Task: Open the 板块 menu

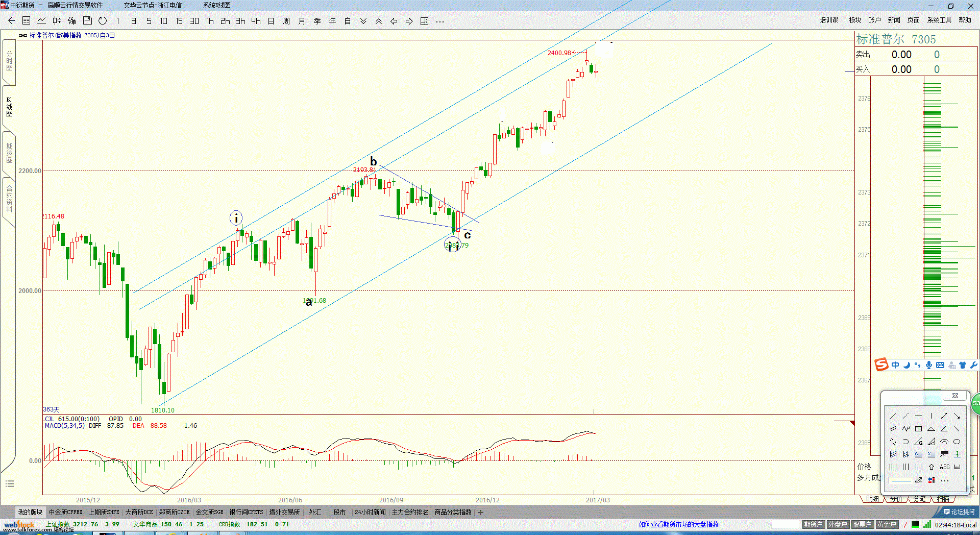Action: (x=855, y=20)
